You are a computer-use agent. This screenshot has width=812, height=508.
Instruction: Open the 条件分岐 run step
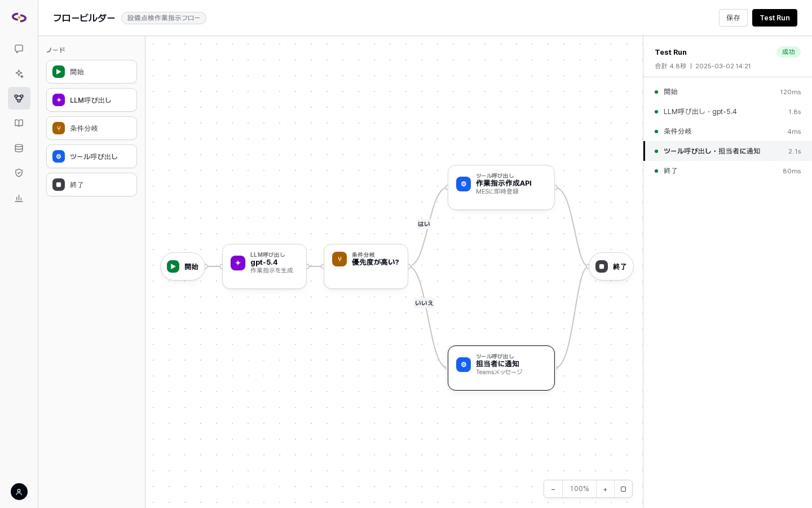tap(727, 132)
